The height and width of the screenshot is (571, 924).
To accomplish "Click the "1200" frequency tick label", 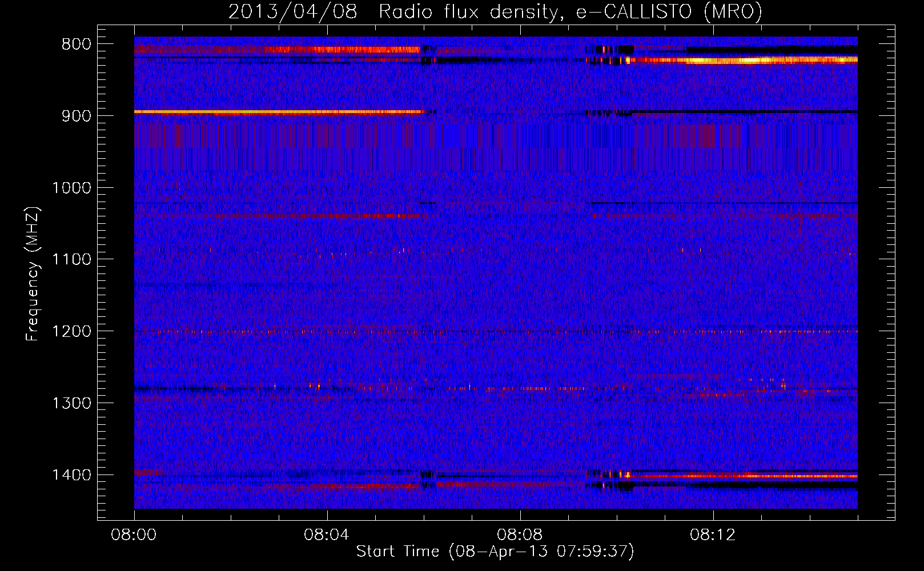I will [x=71, y=332].
